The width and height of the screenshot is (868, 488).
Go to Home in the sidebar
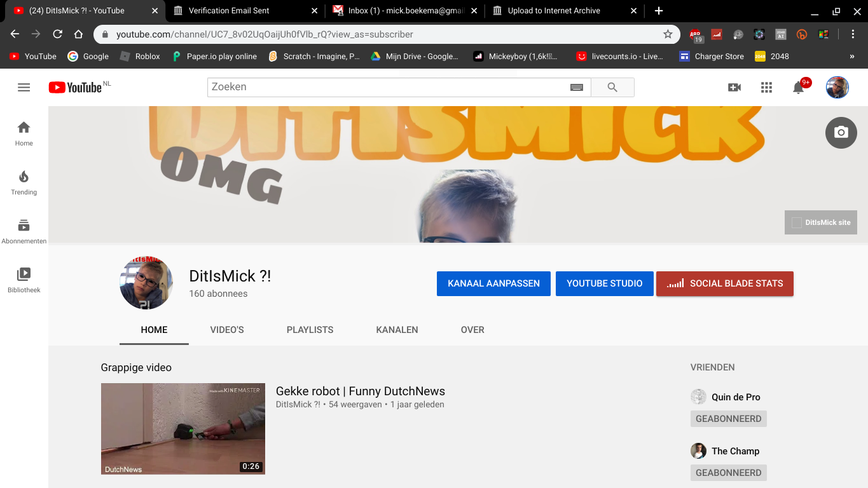tap(24, 133)
